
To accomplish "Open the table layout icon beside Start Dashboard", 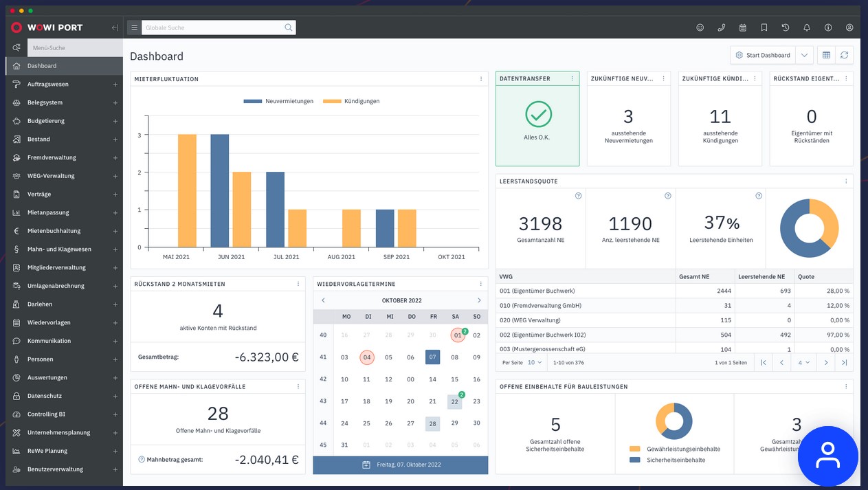I will (826, 55).
